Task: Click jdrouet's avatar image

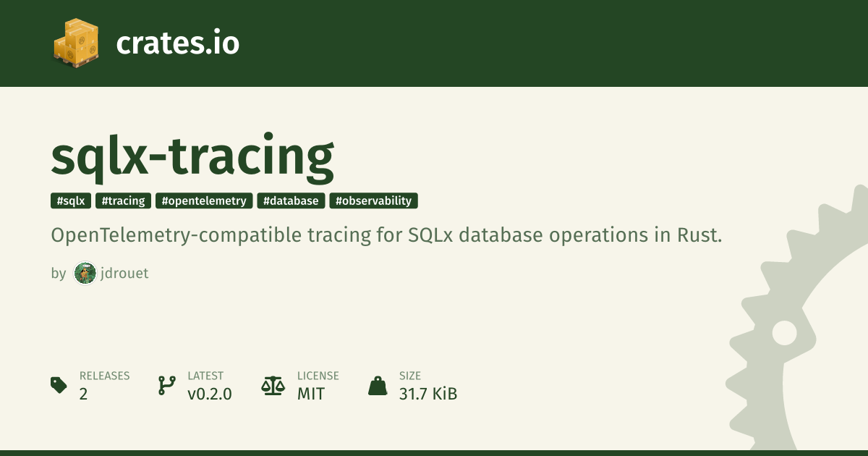Action: tap(85, 274)
